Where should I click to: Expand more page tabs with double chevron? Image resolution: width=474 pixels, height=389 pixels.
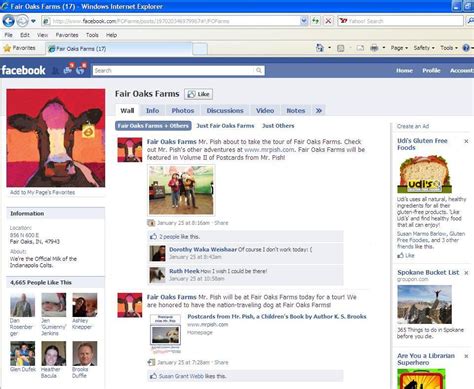click(319, 110)
